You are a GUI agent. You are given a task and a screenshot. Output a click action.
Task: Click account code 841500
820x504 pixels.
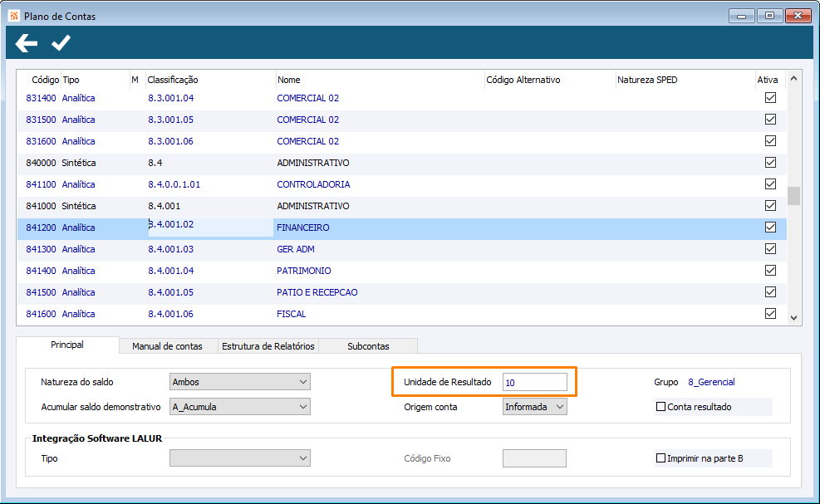[x=41, y=292]
